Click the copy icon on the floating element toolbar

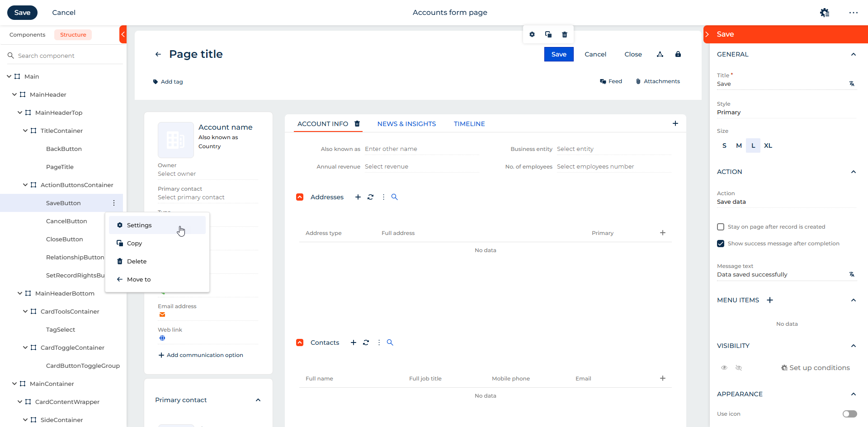[548, 35]
